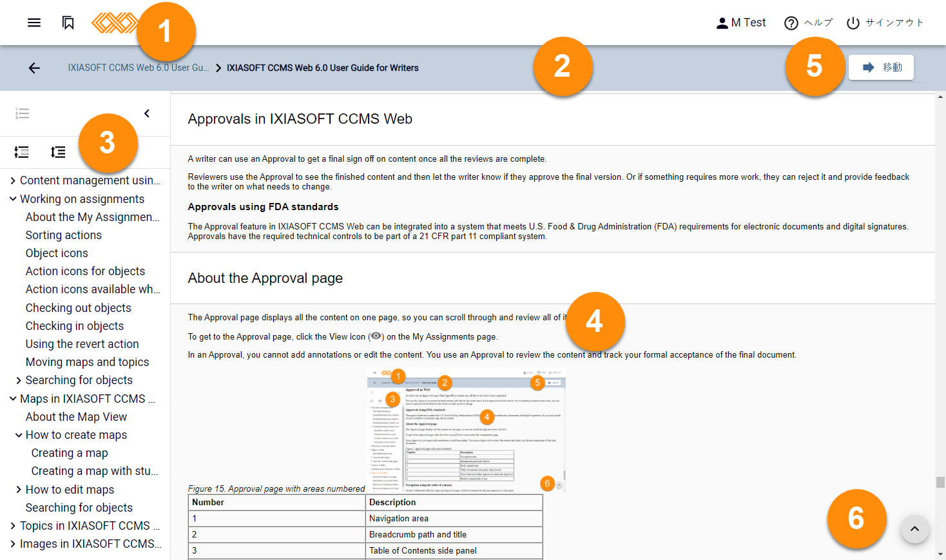Click the collapse all TOC items icon
This screenshot has height=560, width=946.
pyautogui.click(x=22, y=152)
